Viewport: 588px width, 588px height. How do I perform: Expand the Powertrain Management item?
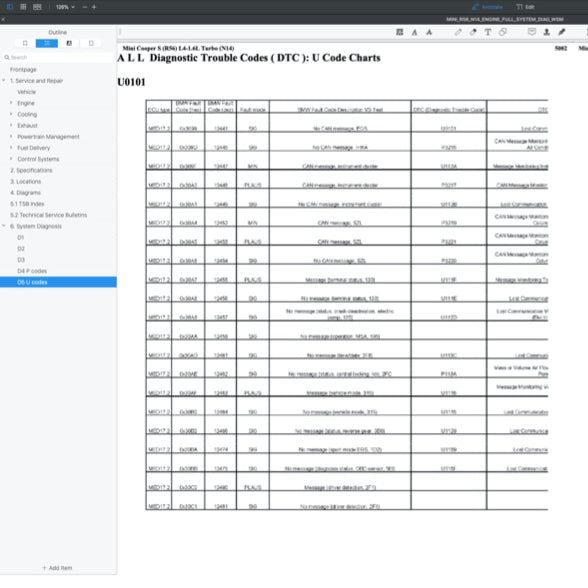click(11, 136)
